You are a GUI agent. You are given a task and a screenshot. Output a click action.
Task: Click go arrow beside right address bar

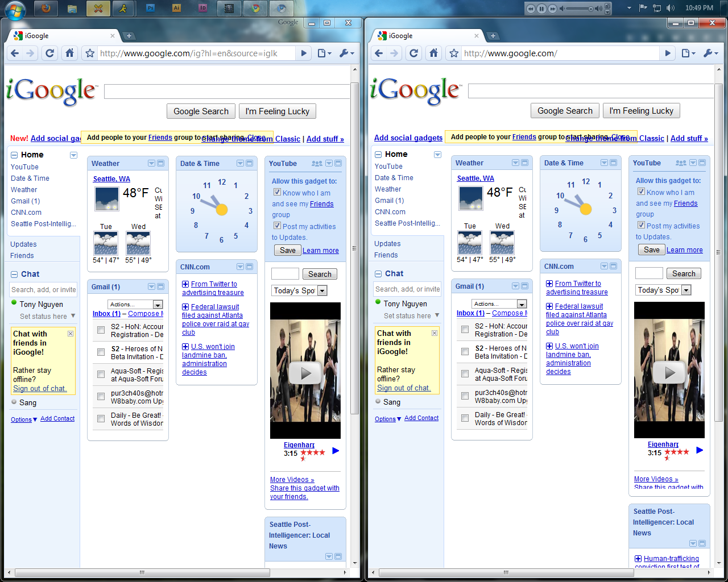[x=668, y=53]
